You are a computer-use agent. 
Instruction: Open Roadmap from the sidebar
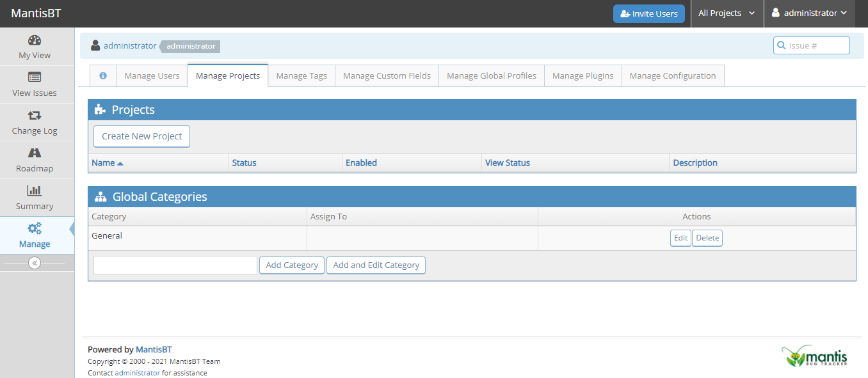(35, 153)
